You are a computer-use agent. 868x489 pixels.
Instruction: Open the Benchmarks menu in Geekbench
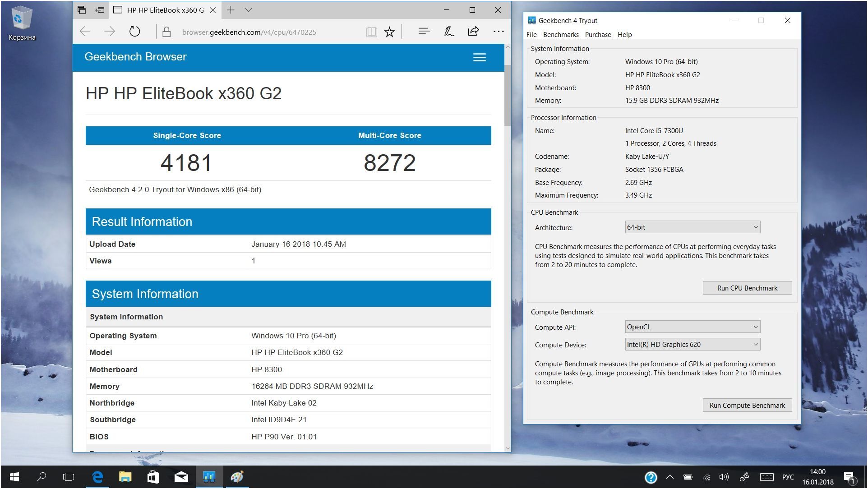pyautogui.click(x=560, y=34)
